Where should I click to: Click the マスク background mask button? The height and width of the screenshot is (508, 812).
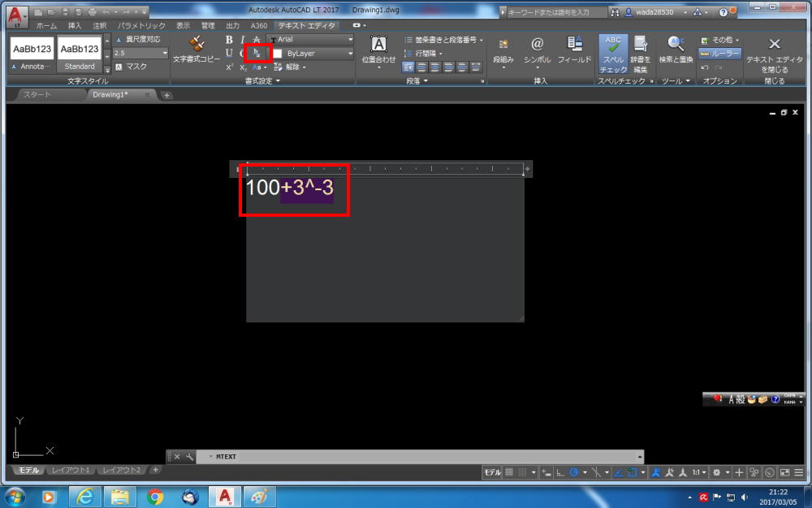click(131, 67)
